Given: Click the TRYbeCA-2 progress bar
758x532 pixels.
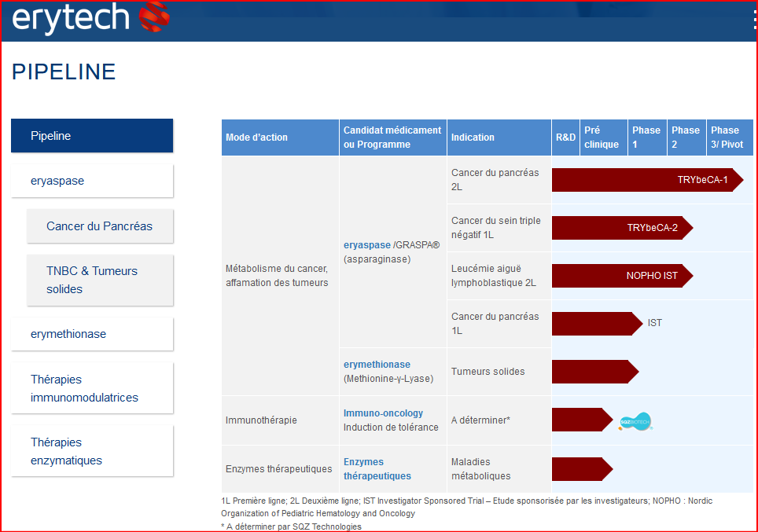Looking at the screenshot, I should pos(623,228).
